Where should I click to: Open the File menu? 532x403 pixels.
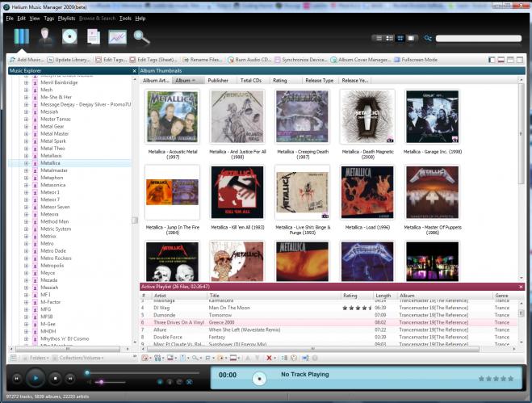(x=10, y=19)
